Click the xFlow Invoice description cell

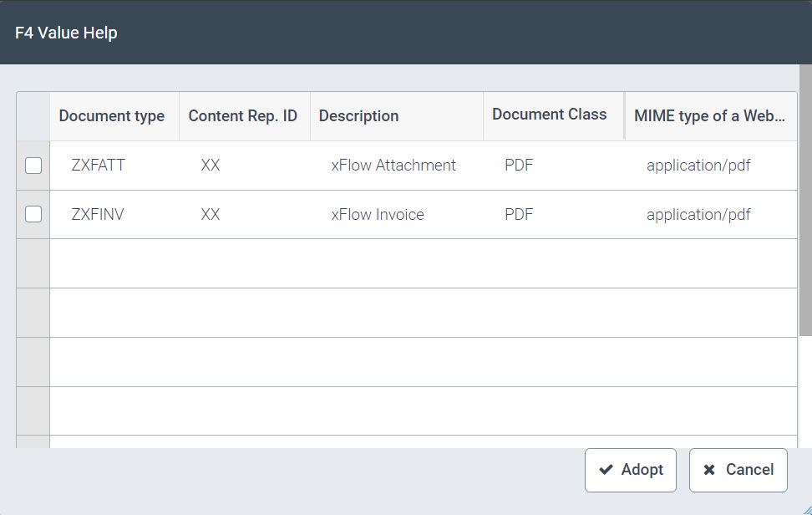tap(378, 215)
